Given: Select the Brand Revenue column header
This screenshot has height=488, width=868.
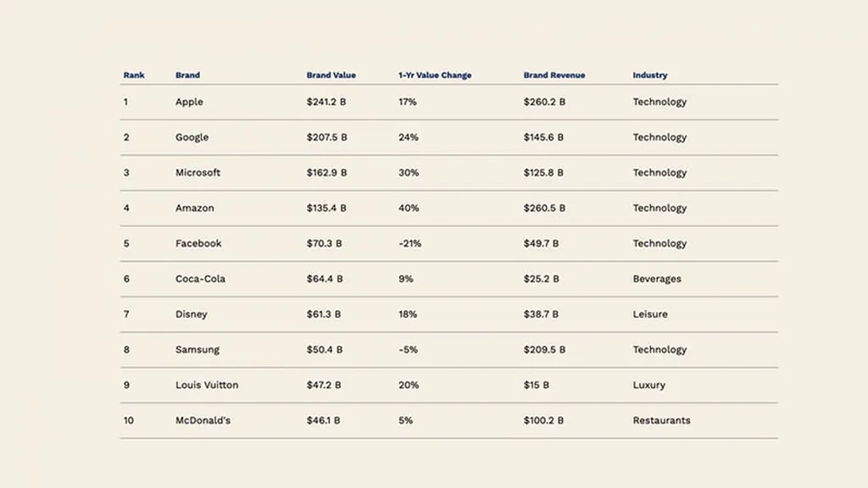Looking at the screenshot, I should point(554,75).
